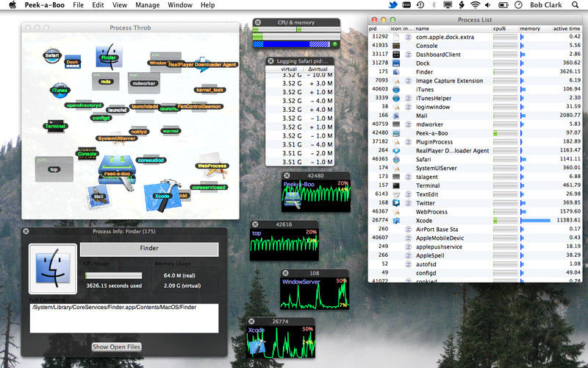Sort the process list by memory column
Viewport: 588px width, 368px height.
[535, 29]
